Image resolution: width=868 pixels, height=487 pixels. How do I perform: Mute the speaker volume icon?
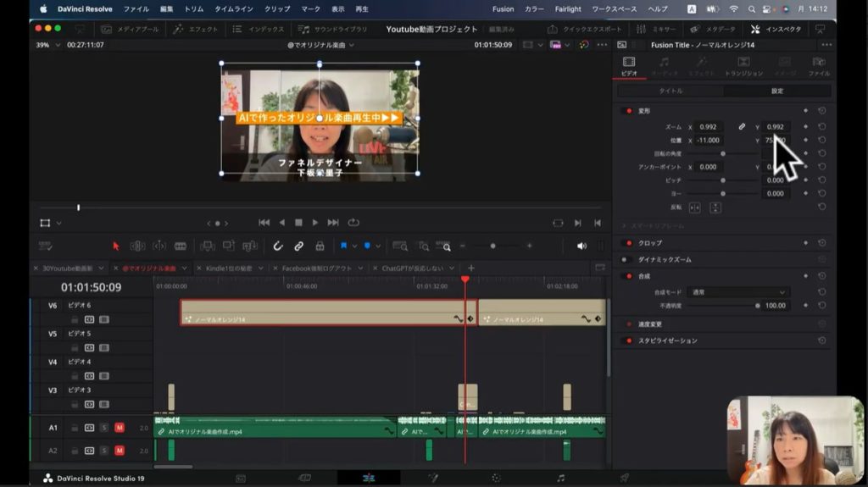[581, 246]
